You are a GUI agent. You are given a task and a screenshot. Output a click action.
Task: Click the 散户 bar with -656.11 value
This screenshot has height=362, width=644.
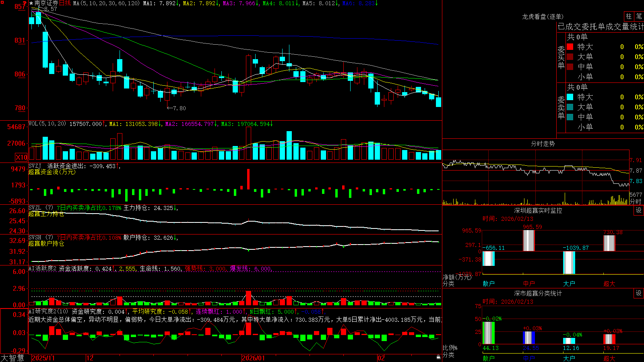[489, 258]
